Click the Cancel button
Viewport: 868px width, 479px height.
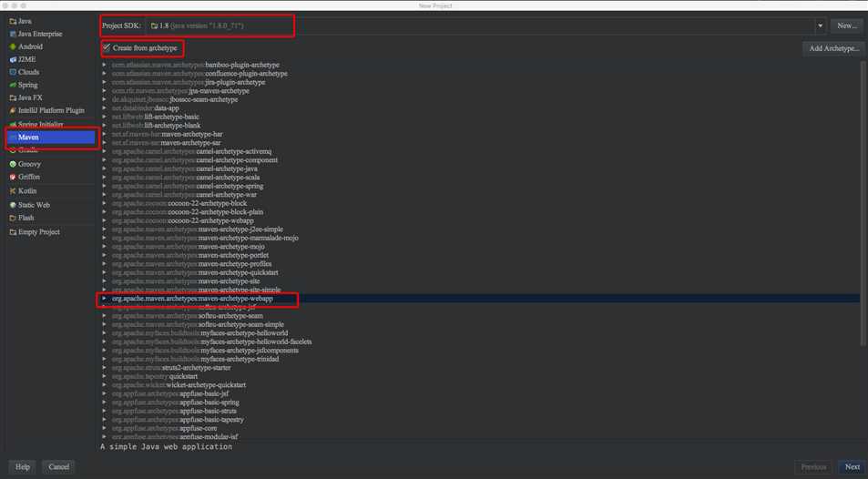58,467
